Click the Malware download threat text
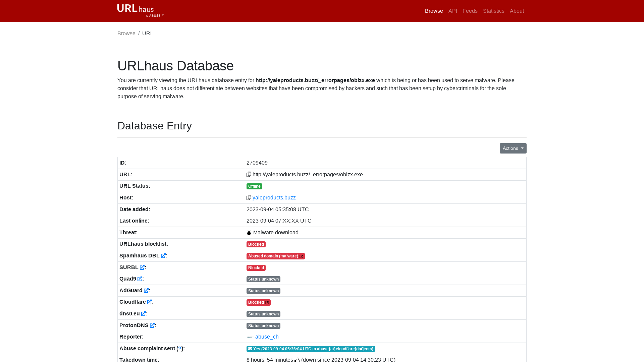The height and width of the screenshot is (362, 644). click(276, 233)
